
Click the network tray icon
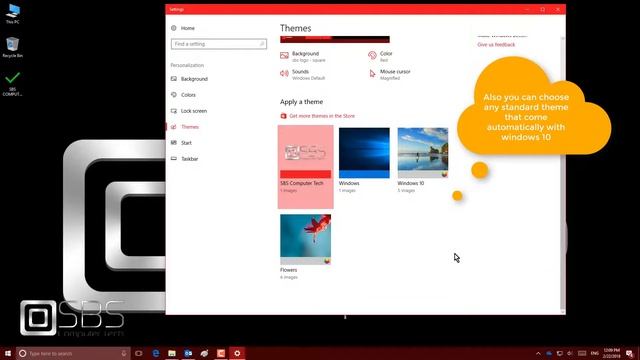(560, 353)
